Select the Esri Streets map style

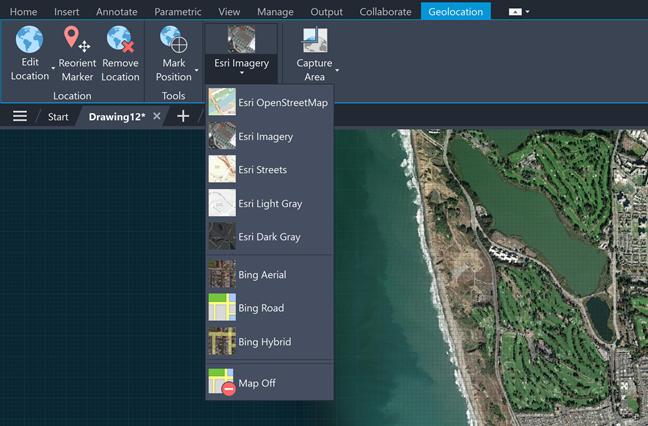pyautogui.click(x=269, y=169)
